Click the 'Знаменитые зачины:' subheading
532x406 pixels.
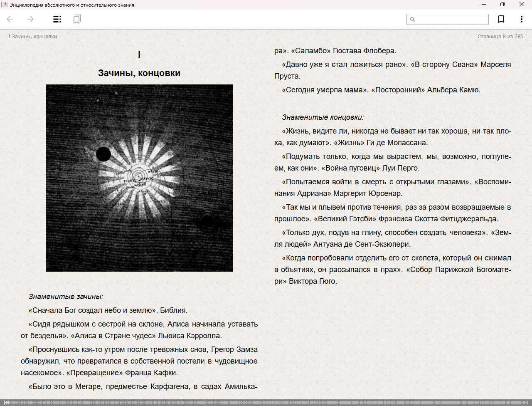(66, 297)
